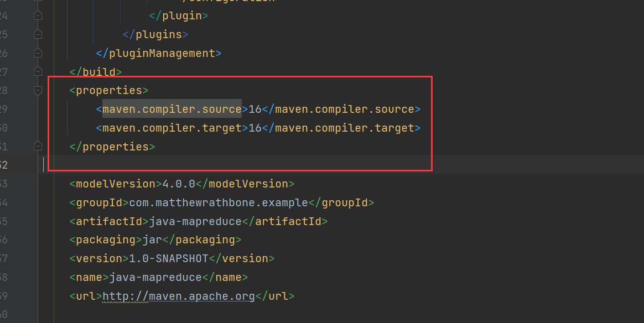
Task: Click the modelVersion value 4.0.0
Action: (x=179, y=184)
